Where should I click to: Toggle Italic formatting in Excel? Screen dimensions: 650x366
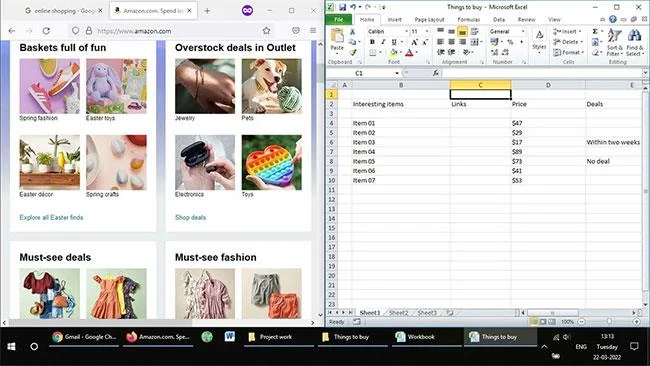point(383,42)
